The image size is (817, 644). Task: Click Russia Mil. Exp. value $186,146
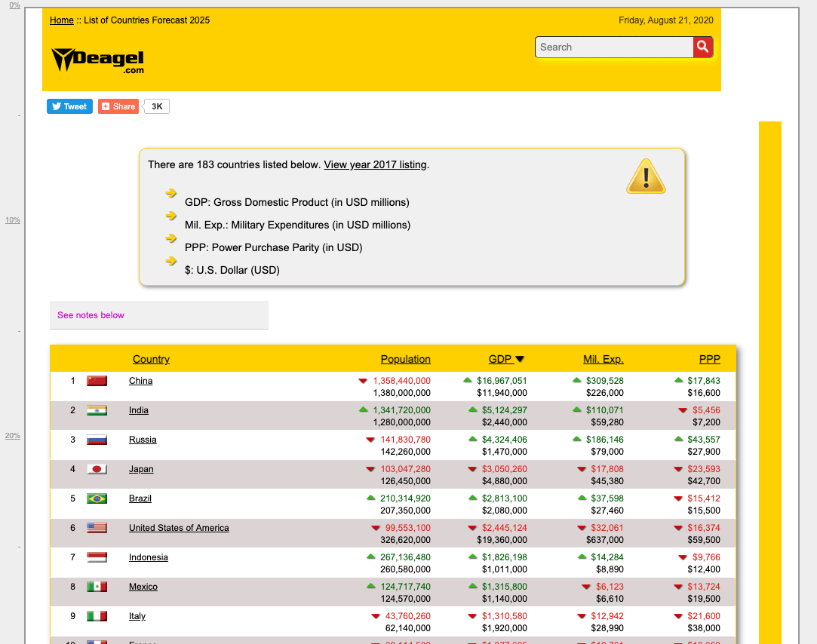tap(604, 440)
